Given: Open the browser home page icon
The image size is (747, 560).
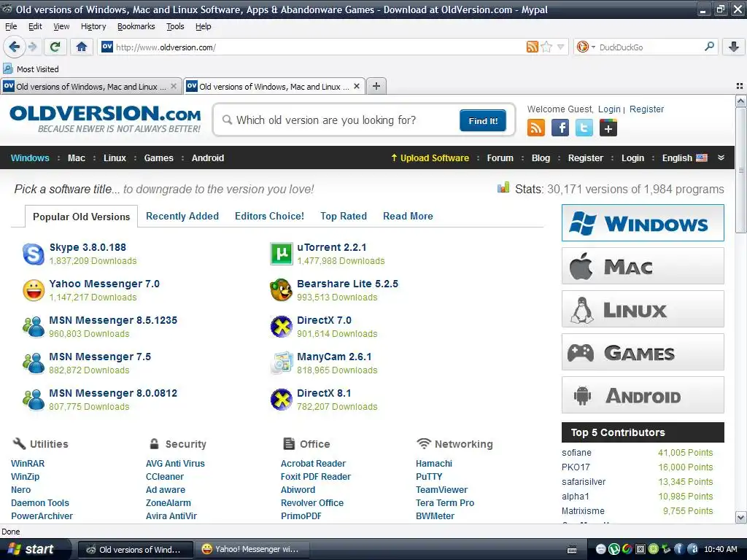Looking at the screenshot, I should 82,47.
